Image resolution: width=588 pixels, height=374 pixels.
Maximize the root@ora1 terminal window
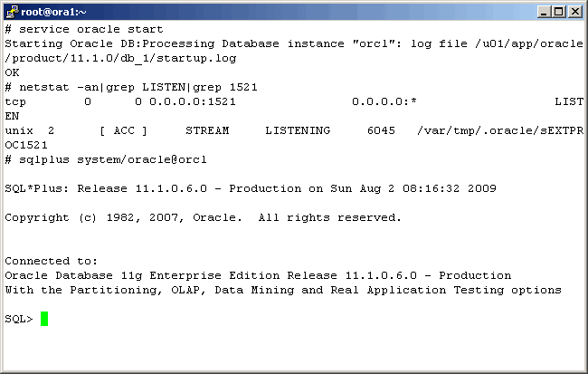click(557, 12)
